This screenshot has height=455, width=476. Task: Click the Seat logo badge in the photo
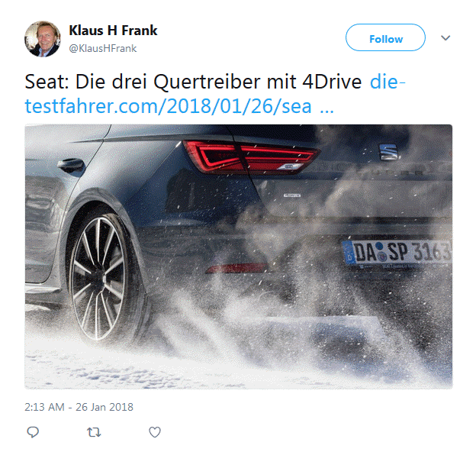tap(388, 152)
